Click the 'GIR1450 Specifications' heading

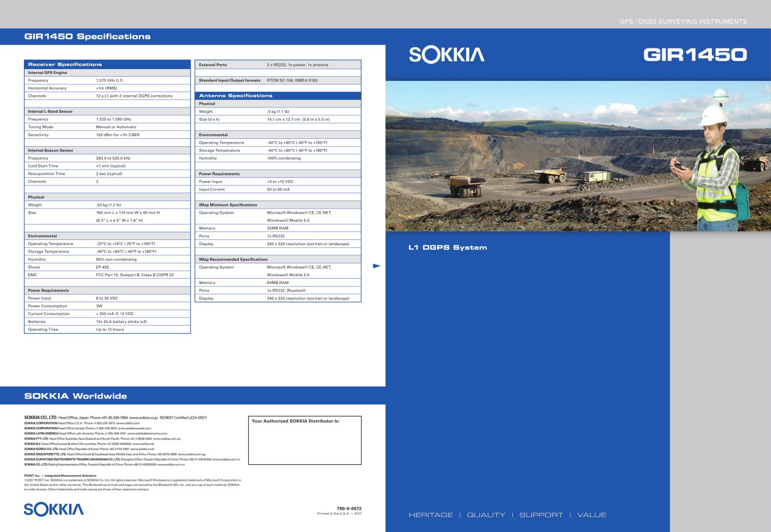pyautogui.click(x=87, y=37)
